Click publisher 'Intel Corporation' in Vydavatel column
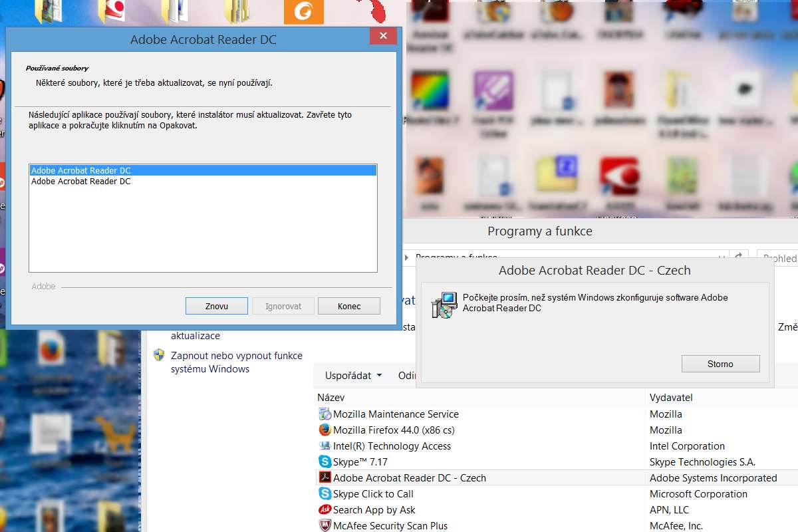 tap(687, 446)
